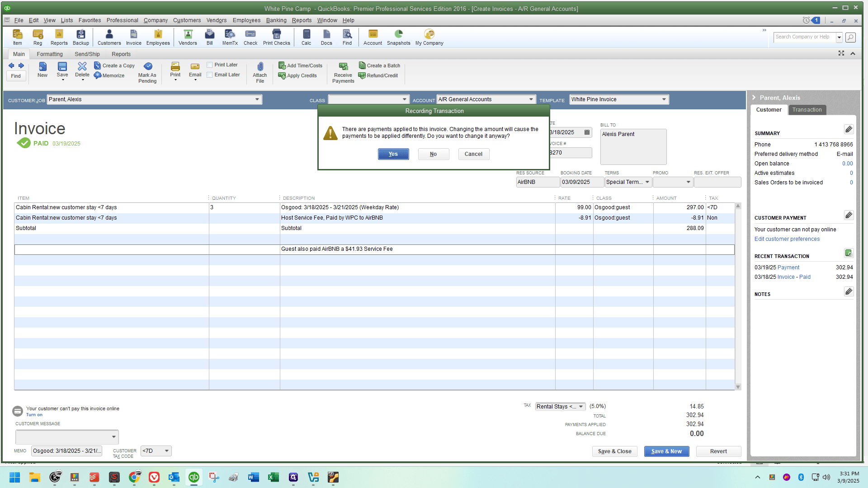Image resolution: width=868 pixels, height=488 pixels.
Task: Click the Check toolbar icon
Action: click(250, 37)
